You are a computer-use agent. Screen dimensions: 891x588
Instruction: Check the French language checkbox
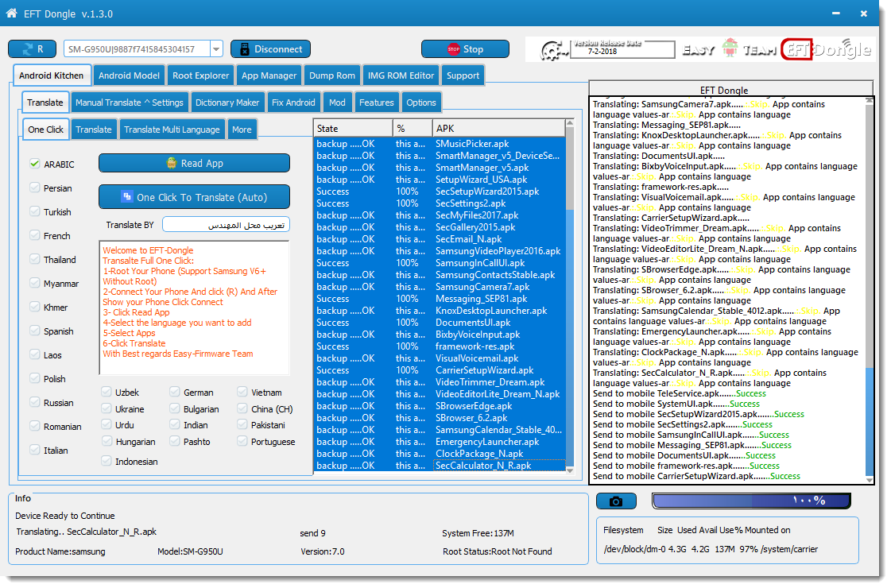(x=35, y=236)
